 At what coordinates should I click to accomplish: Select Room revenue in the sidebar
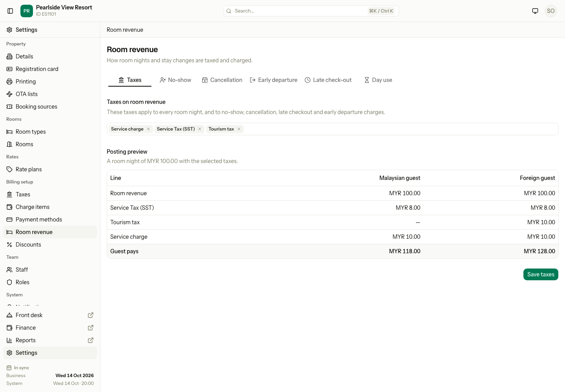click(x=50, y=232)
